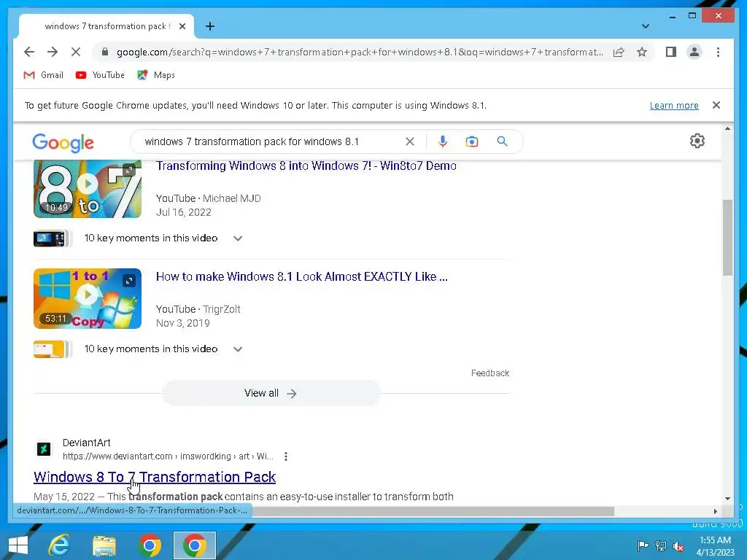Viewport: 747px width, 560px height.
Task: Open File Explorer from the taskbar
Action: click(104, 545)
